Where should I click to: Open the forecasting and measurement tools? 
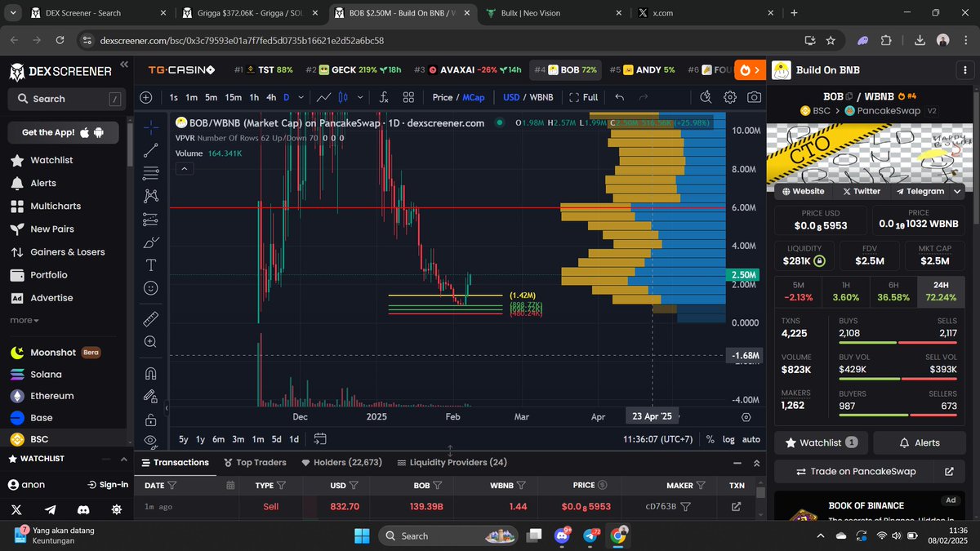coord(151,219)
